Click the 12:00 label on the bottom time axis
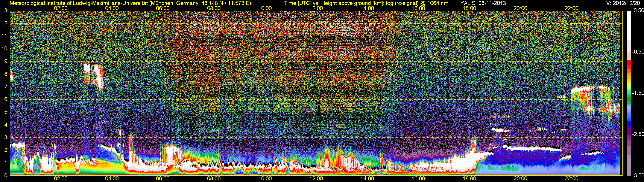 click(x=316, y=179)
